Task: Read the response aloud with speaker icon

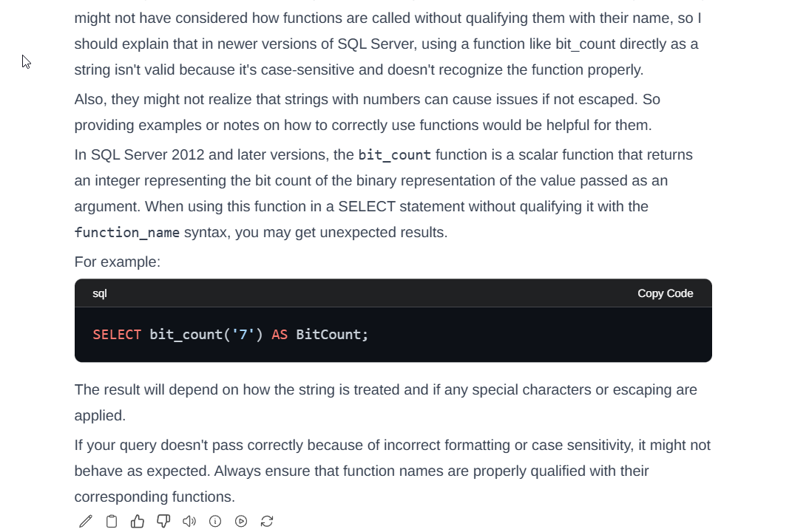Action: coord(189,522)
